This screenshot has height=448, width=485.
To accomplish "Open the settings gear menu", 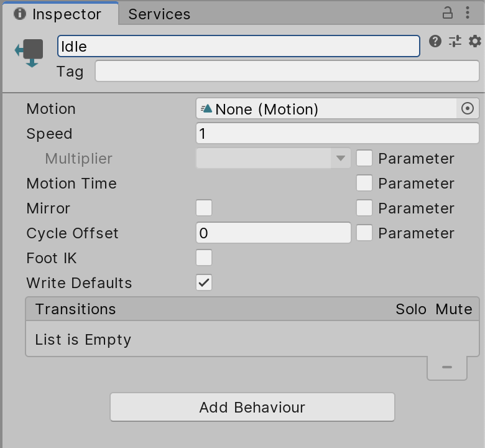I will (475, 41).
